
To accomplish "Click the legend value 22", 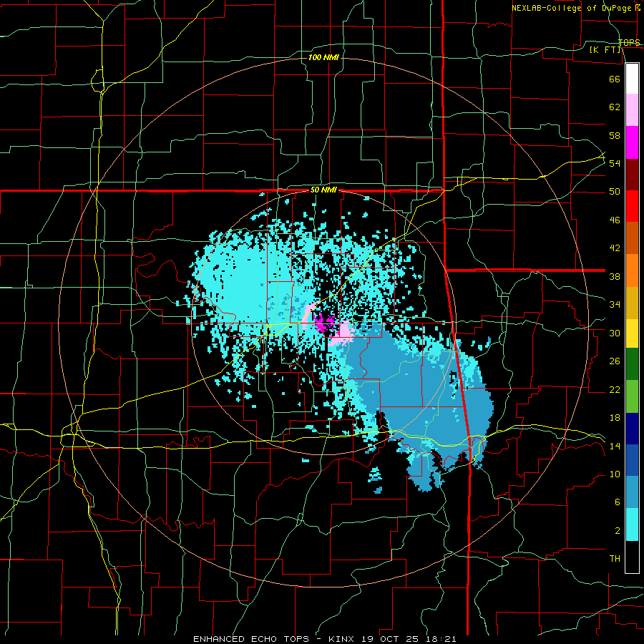I will click(615, 389).
